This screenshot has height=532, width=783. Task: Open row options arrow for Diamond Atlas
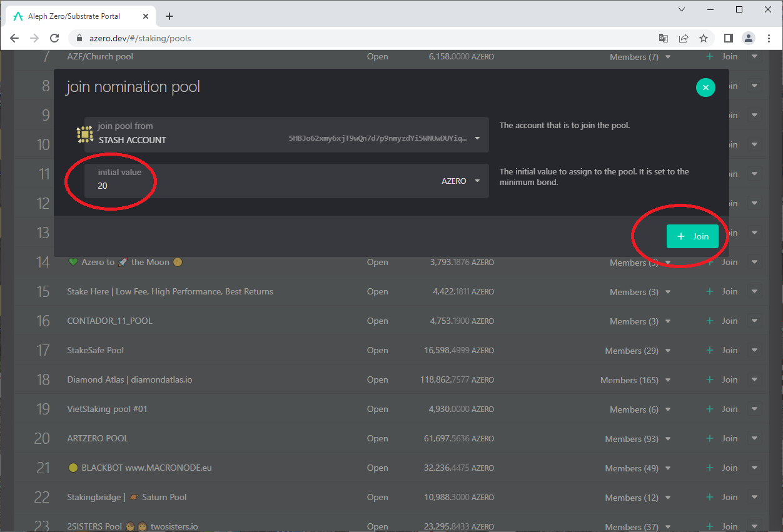click(755, 379)
